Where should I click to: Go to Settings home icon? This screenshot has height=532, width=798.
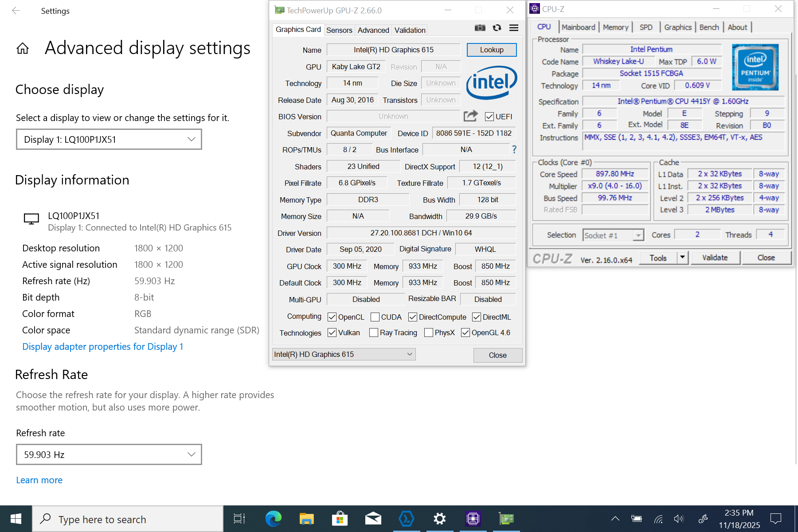pos(23,48)
